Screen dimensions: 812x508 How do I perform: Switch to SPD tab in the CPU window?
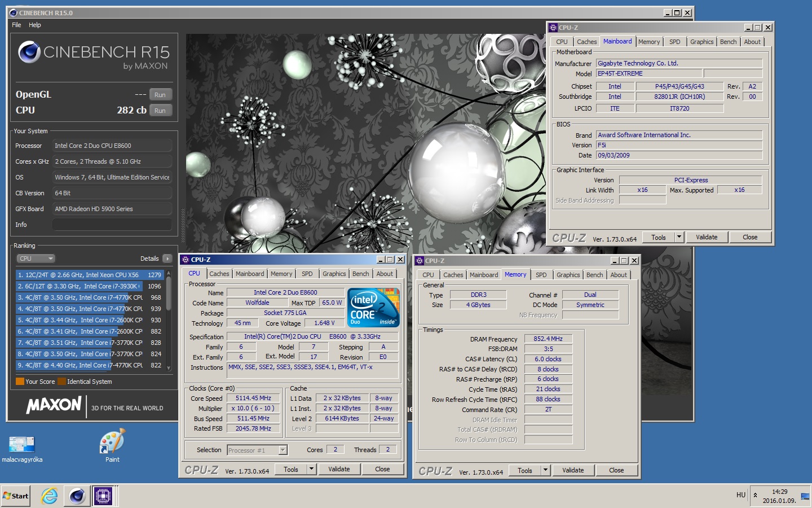pos(307,274)
